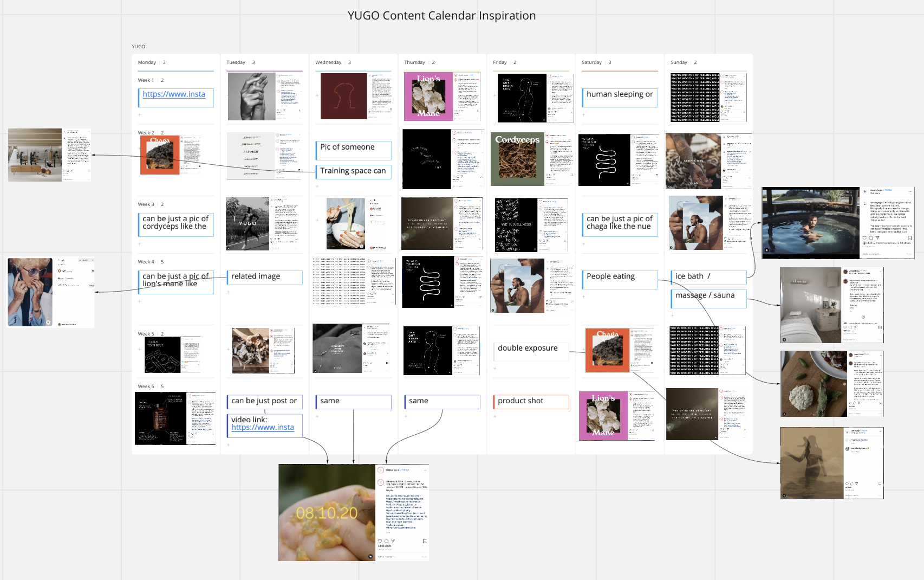Add card below 'can be just a pic of chaga' note
The image size is (924, 580).
(x=583, y=243)
